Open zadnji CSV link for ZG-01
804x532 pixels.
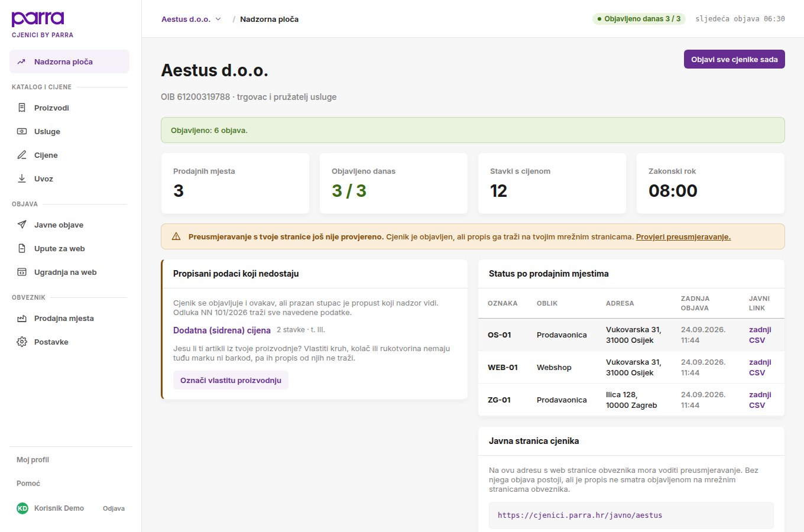click(x=760, y=400)
